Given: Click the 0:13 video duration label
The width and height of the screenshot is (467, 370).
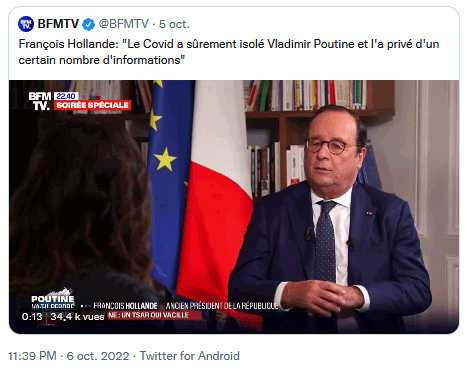Looking at the screenshot, I should click(x=32, y=316).
